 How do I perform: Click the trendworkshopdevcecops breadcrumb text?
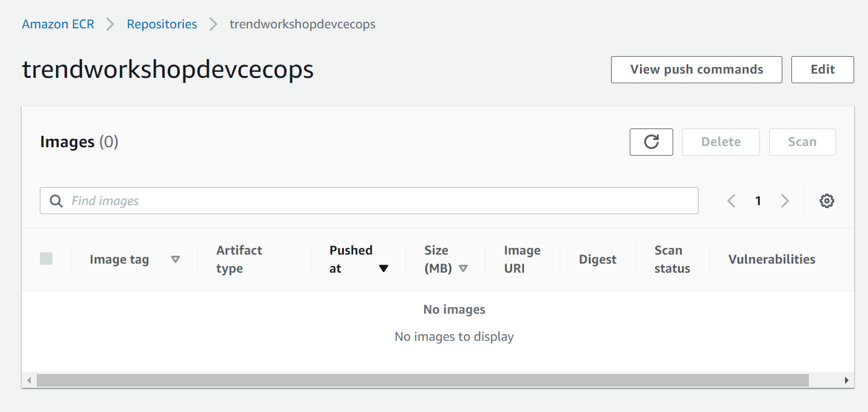click(303, 24)
